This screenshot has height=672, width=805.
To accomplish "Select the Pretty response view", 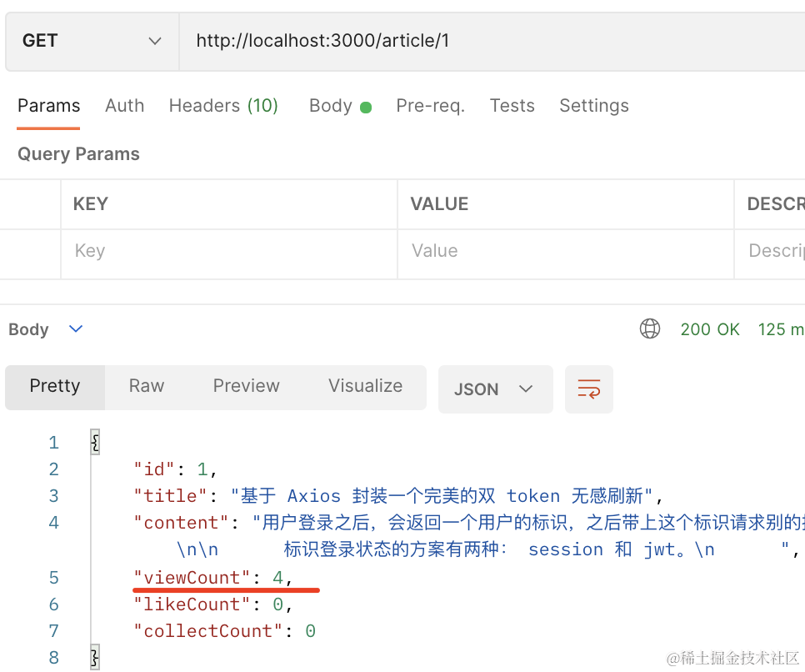I will click(x=55, y=386).
